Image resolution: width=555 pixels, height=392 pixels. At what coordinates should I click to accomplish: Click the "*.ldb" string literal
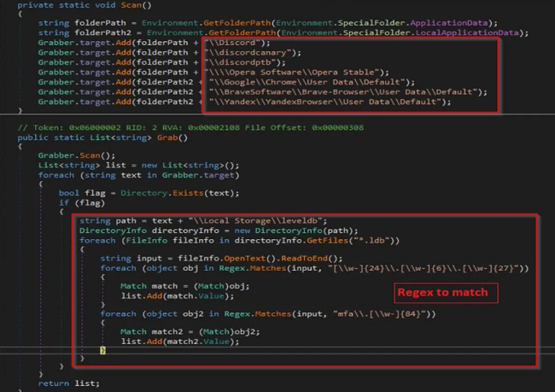pyautogui.click(x=371, y=241)
